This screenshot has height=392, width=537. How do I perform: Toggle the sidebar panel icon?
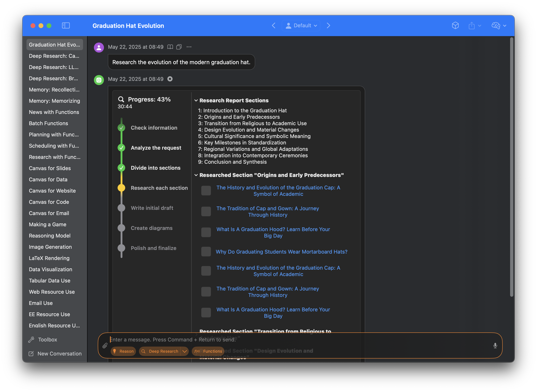click(x=66, y=25)
